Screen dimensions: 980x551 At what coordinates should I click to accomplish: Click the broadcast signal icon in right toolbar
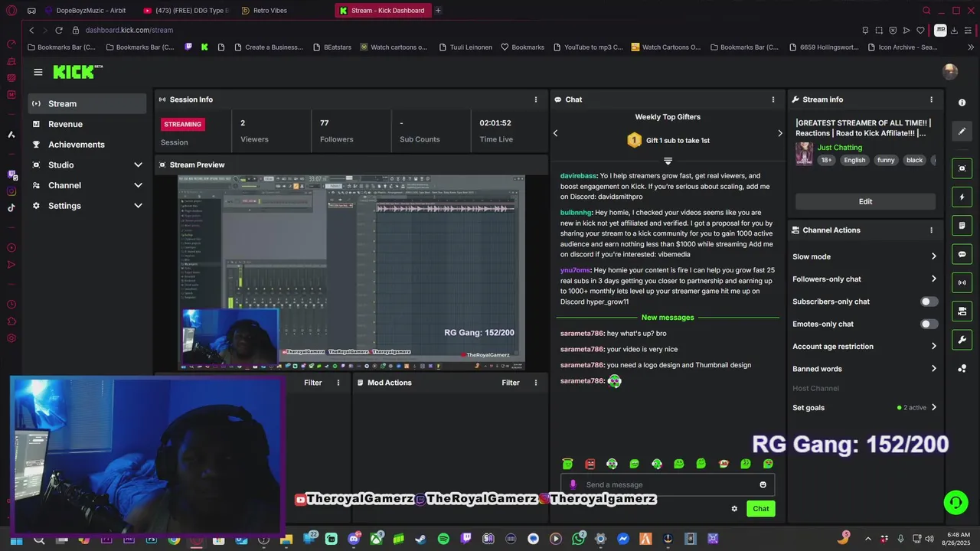click(962, 282)
